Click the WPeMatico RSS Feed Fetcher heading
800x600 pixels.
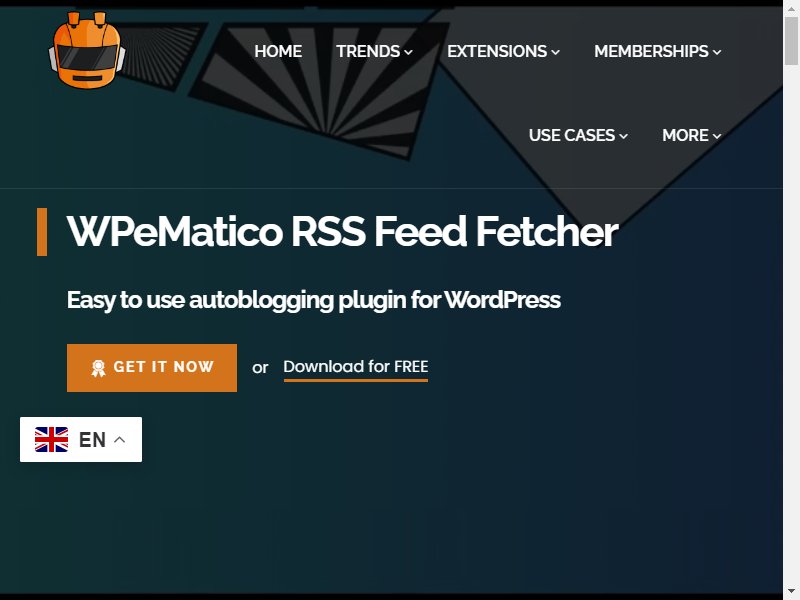click(x=342, y=232)
